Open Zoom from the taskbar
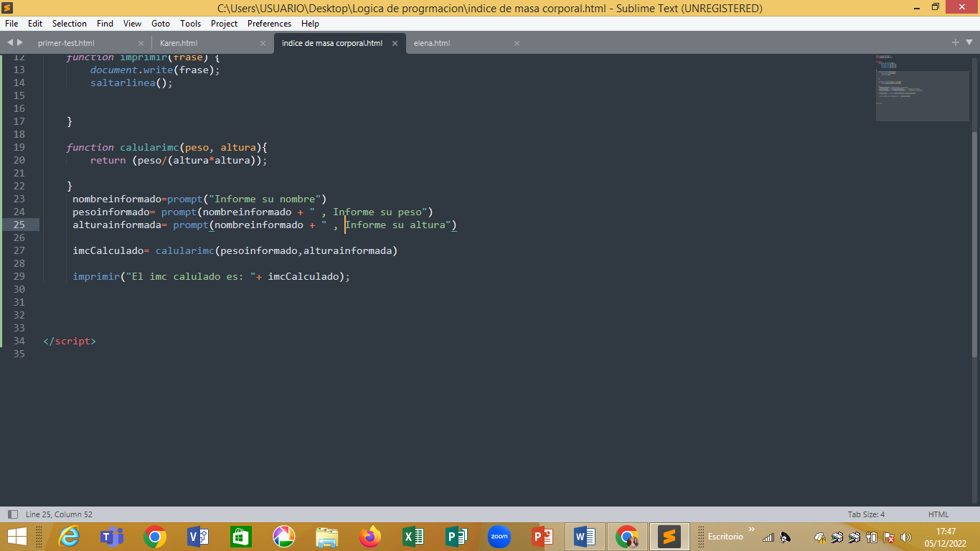This screenshot has width=980, height=551. 499,537
